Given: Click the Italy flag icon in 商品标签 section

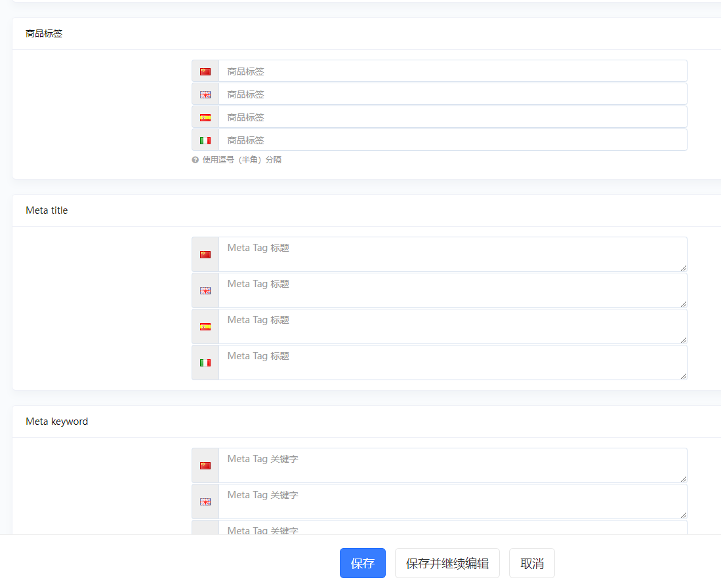Looking at the screenshot, I should tap(205, 140).
